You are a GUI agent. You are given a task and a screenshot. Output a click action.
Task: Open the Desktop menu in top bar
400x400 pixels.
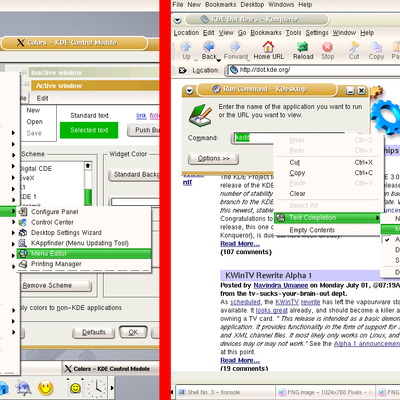click(252, 5)
